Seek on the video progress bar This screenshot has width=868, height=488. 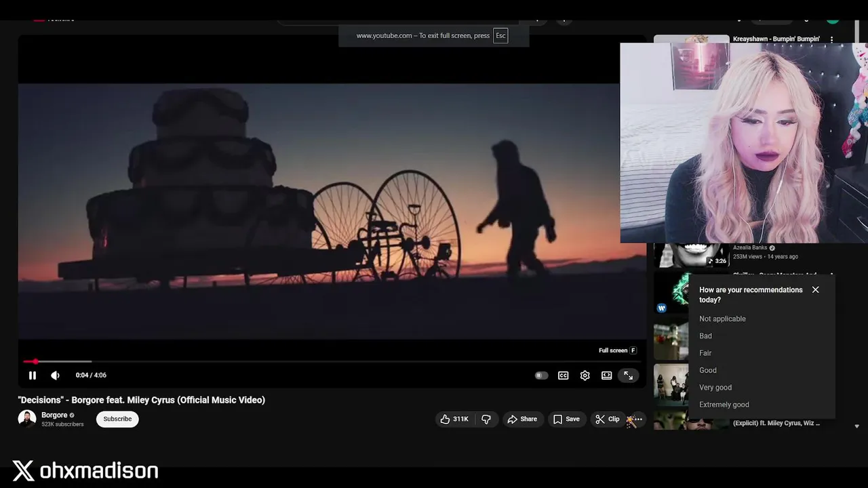pos(332,361)
